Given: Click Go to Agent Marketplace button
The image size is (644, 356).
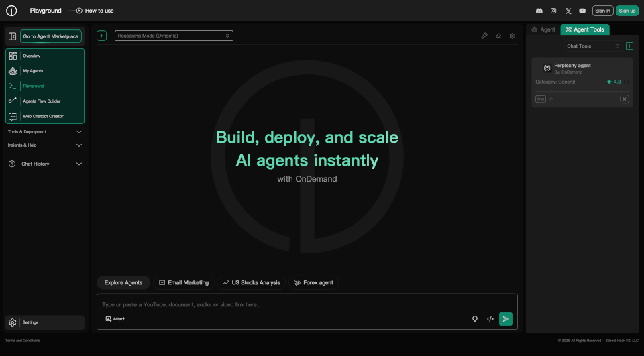Looking at the screenshot, I should (50, 36).
